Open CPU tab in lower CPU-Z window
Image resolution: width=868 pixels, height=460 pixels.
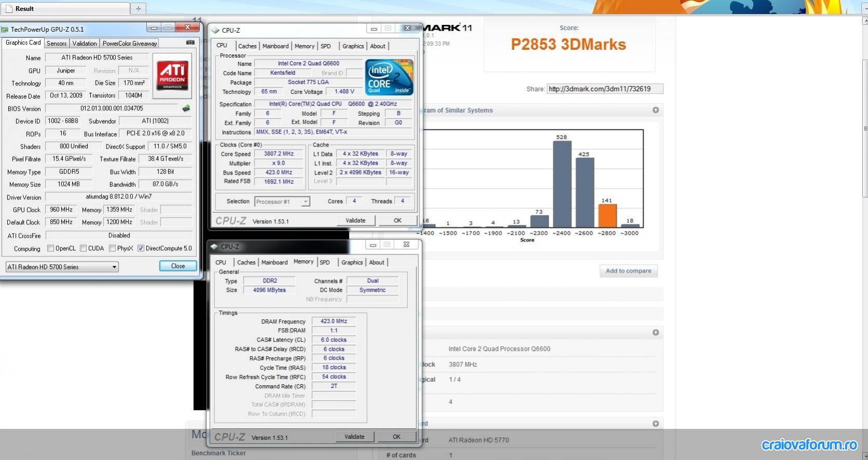point(221,263)
